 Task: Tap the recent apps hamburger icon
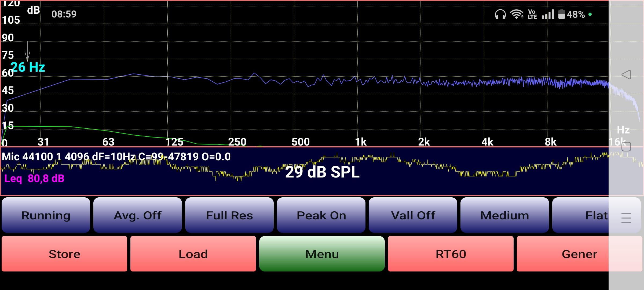pos(626,218)
